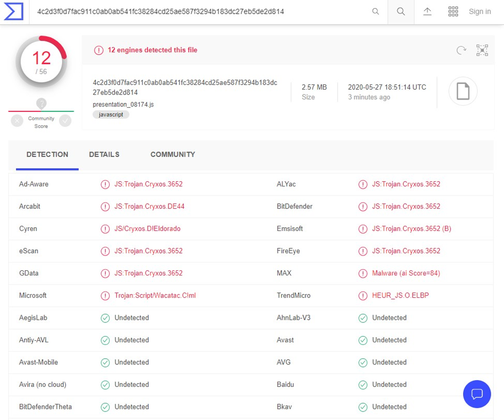
Task: Click the GData detection warning icon
Action: [105, 274]
